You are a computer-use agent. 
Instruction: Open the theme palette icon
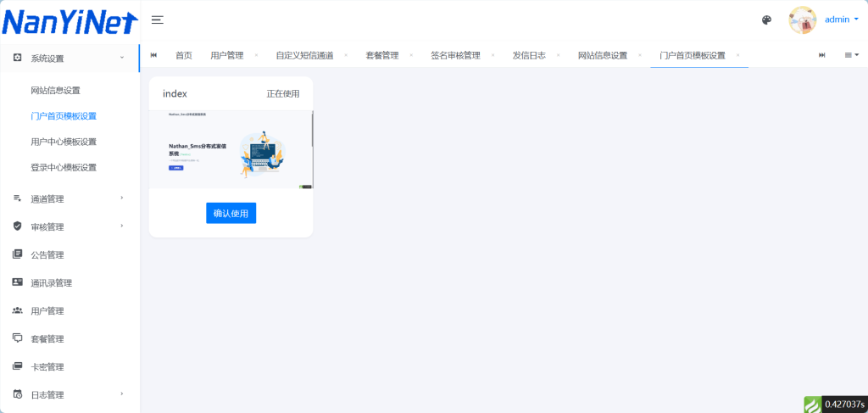click(766, 20)
